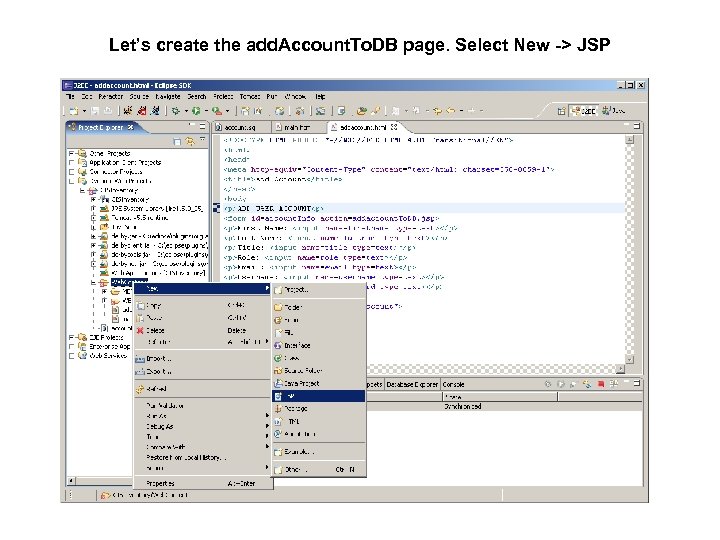Switch to the Database Explorer tab
720x540 pixels.
tap(412, 384)
